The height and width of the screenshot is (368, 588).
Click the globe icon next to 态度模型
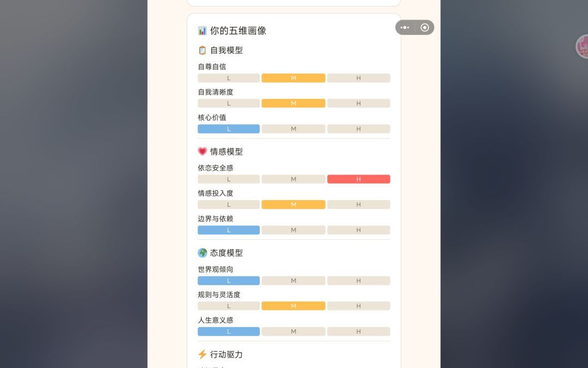point(202,253)
